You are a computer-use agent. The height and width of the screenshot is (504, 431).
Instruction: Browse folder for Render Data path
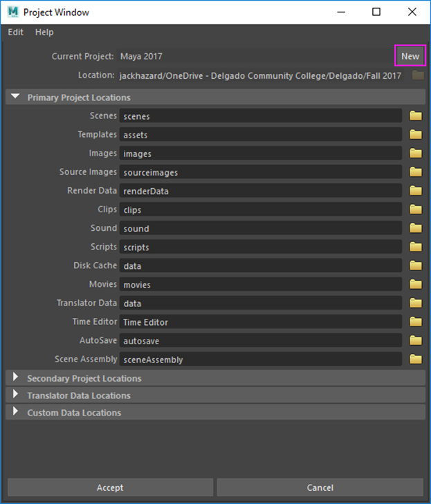point(416,191)
